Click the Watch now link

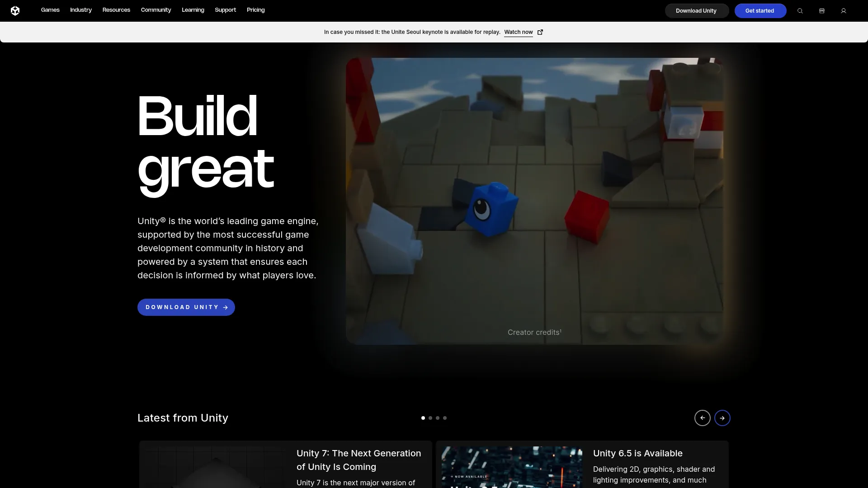518,32
